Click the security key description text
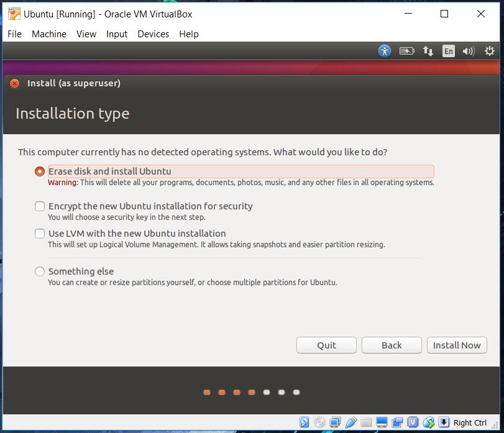This screenshot has height=433, width=504. tap(127, 217)
